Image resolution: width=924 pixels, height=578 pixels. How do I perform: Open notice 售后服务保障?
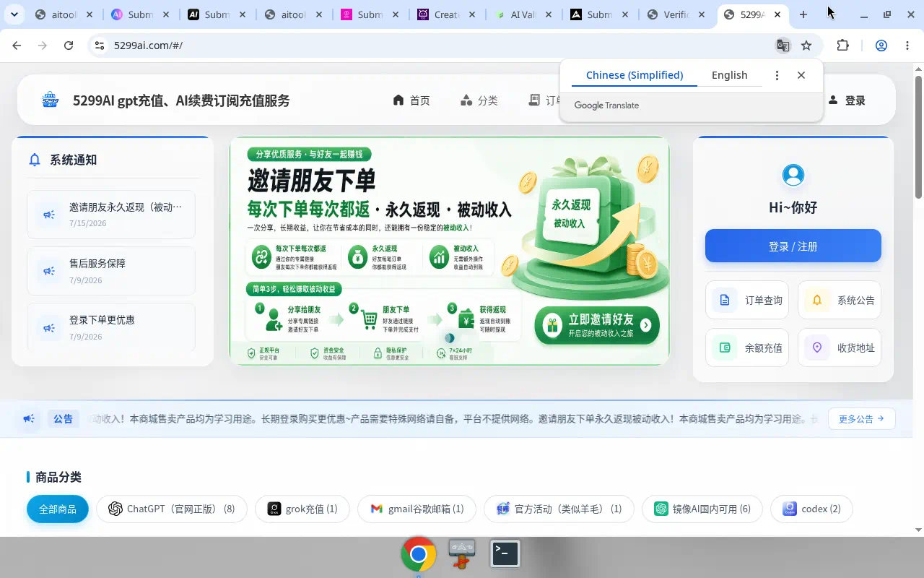(111, 271)
